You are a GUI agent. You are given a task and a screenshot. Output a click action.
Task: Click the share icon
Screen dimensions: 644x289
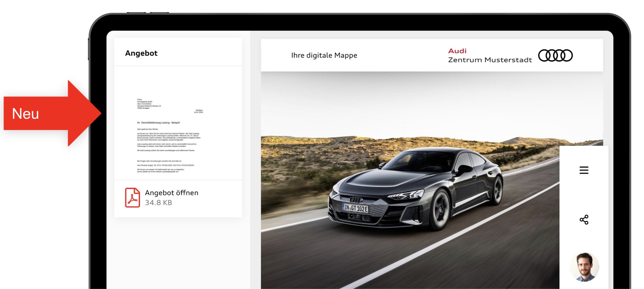point(584,219)
